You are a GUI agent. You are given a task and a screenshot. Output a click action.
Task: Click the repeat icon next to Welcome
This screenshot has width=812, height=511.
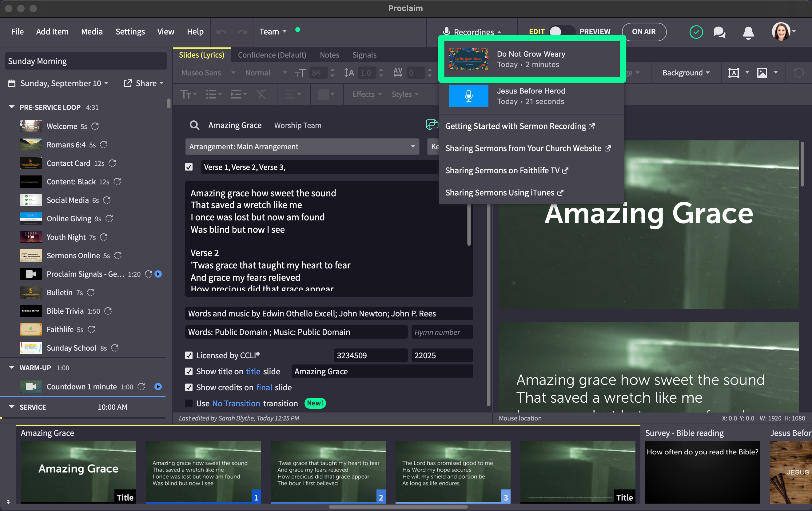[x=95, y=126]
